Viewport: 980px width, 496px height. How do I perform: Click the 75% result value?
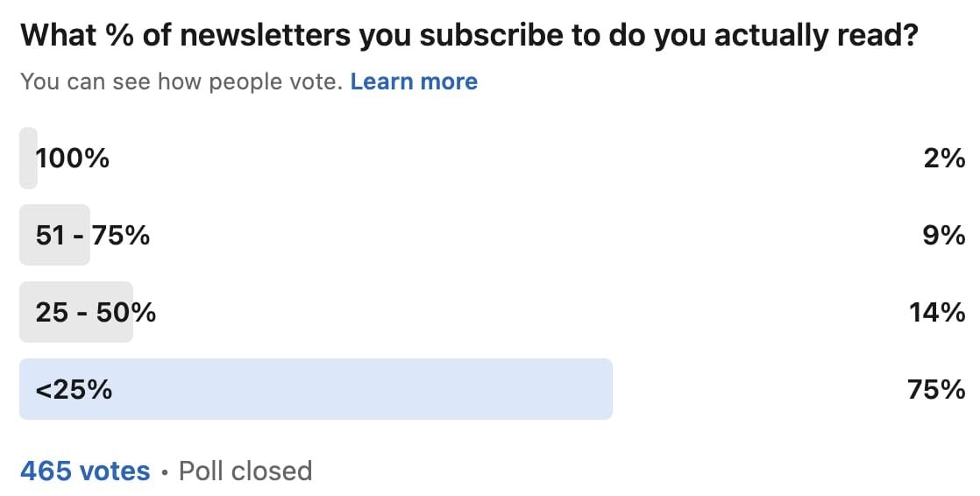[936, 389]
